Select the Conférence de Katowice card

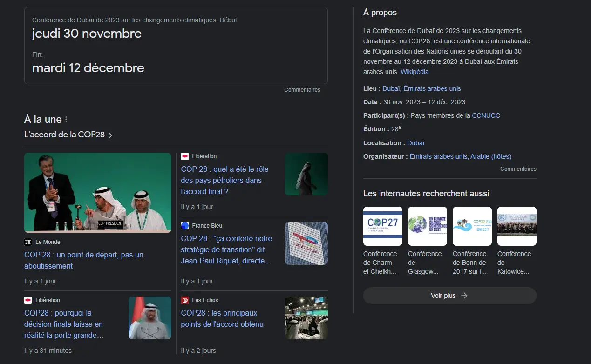tap(517, 241)
